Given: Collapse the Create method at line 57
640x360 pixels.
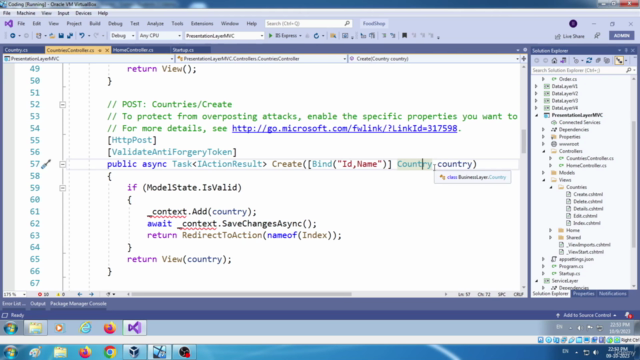Looking at the screenshot, I should point(62,164).
